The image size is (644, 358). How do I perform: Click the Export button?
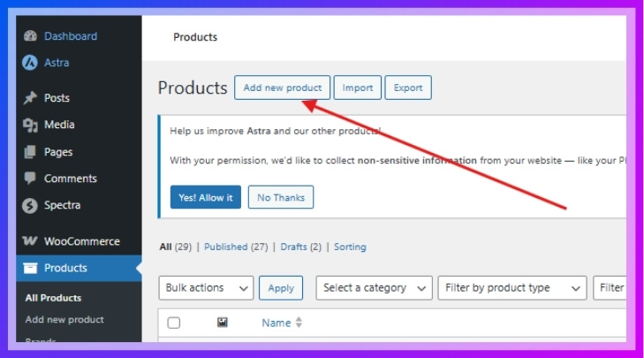tap(408, 88)
